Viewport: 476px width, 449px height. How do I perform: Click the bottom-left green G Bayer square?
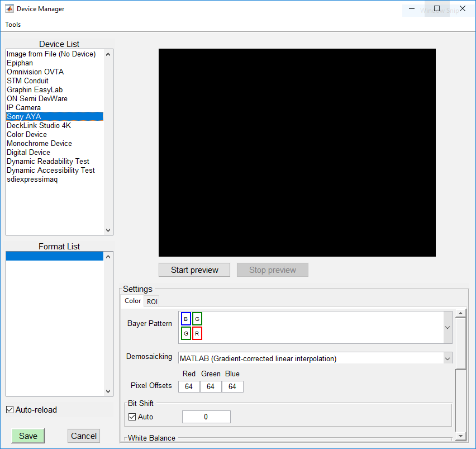(x=186, y=333)
